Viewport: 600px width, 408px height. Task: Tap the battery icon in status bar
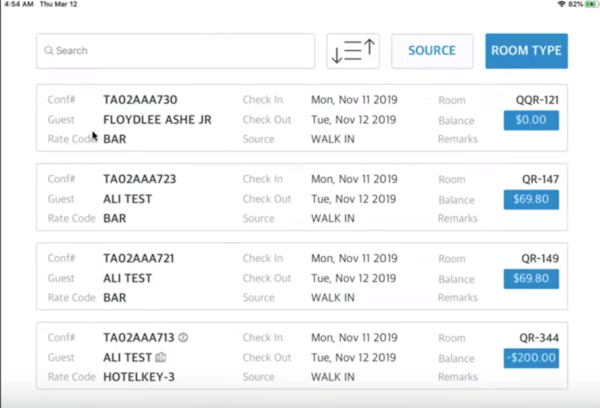click(x=590, y=5)
